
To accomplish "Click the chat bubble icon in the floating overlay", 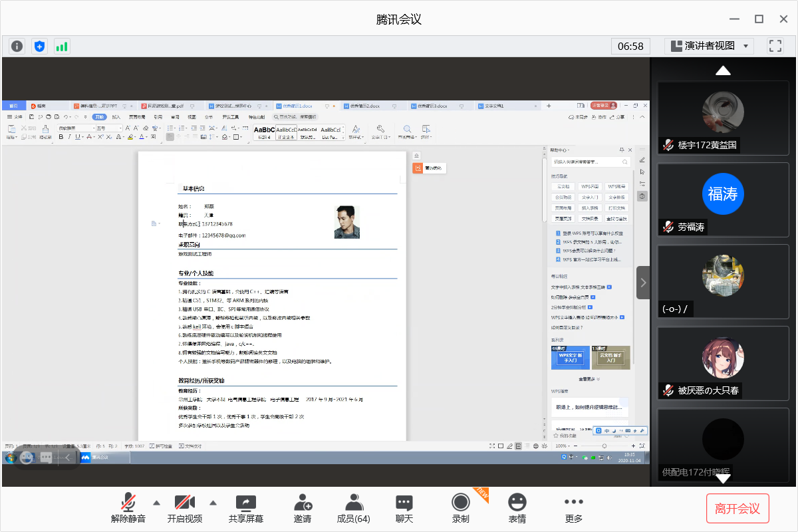I will coord(46,458).
